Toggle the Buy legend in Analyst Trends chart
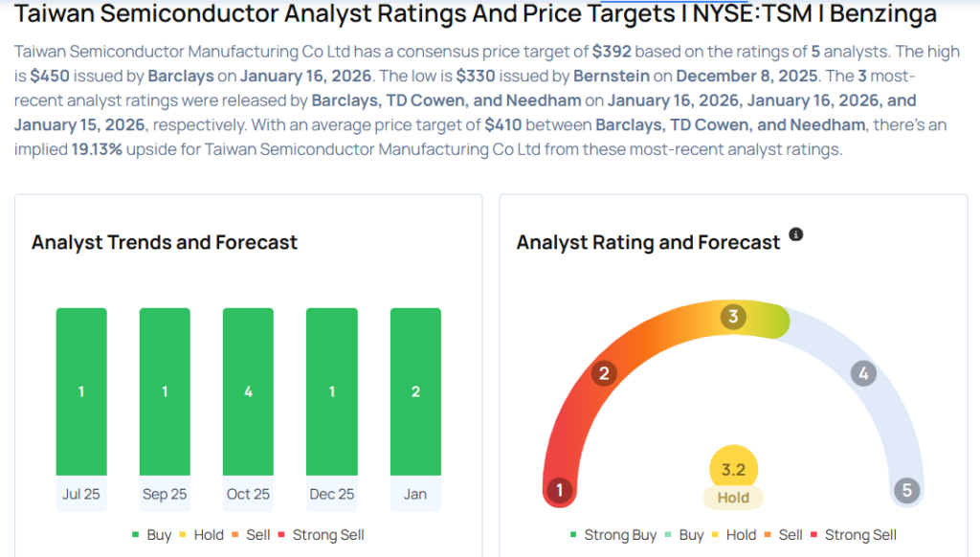The width and height of the screenshot is (980, 557). 151,535
